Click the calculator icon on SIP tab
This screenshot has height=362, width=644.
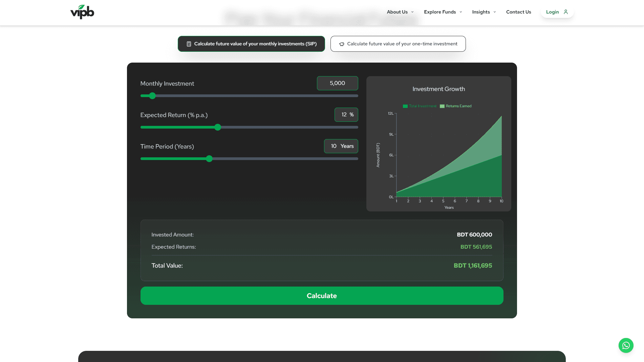pos(189,44)
